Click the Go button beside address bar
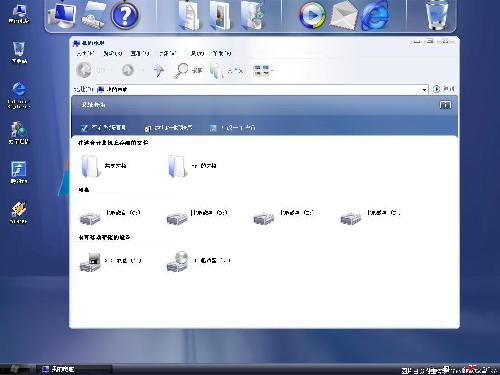 (x=443, y=89)
